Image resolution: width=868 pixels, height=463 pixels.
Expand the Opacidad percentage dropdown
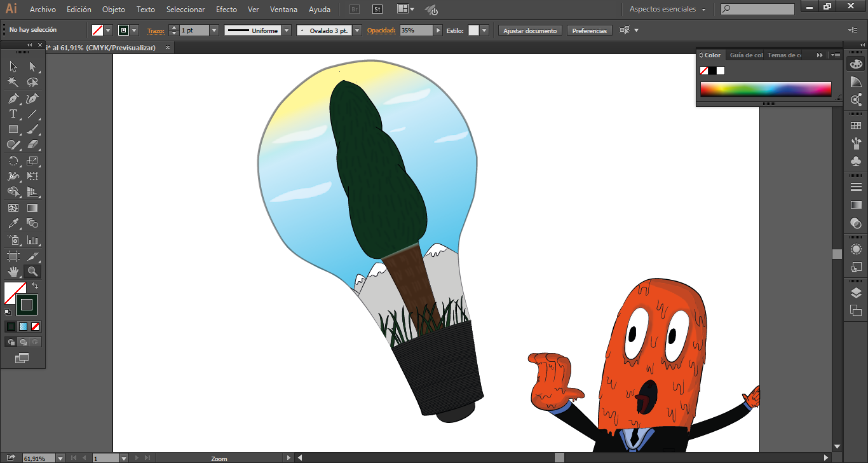point(438,31)
